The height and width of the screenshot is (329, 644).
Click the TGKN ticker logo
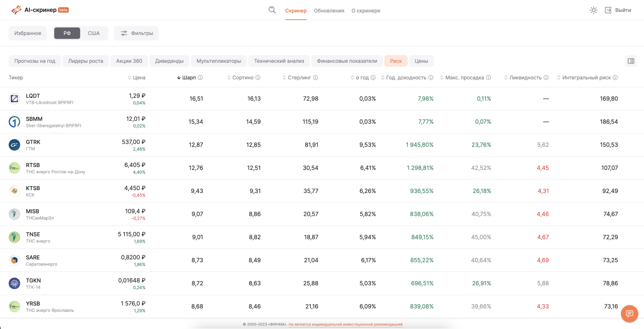(14, 283)
